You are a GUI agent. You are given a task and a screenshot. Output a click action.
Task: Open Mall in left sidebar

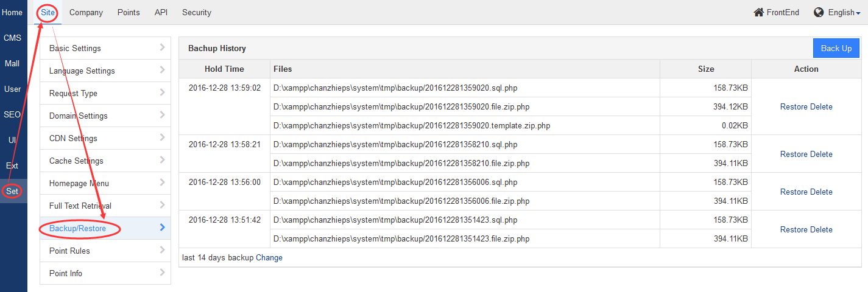pyautogui.click(x=12, y=63)
